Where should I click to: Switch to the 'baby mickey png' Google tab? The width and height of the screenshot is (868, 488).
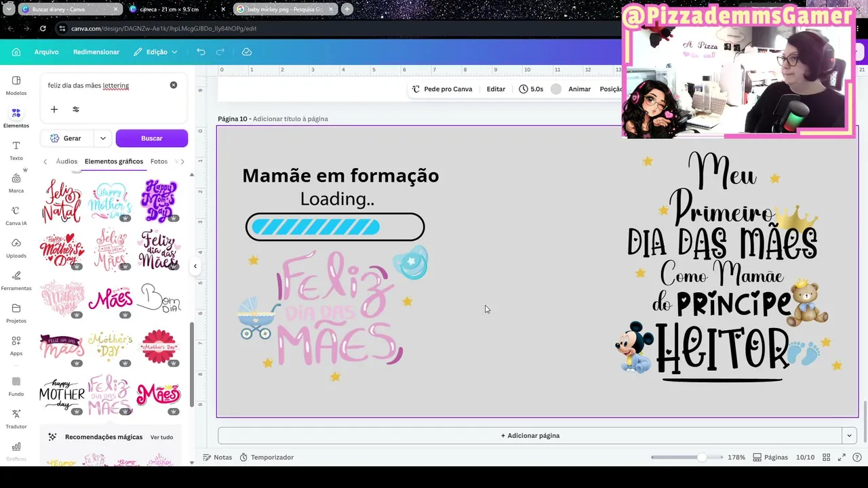(285, 9)
